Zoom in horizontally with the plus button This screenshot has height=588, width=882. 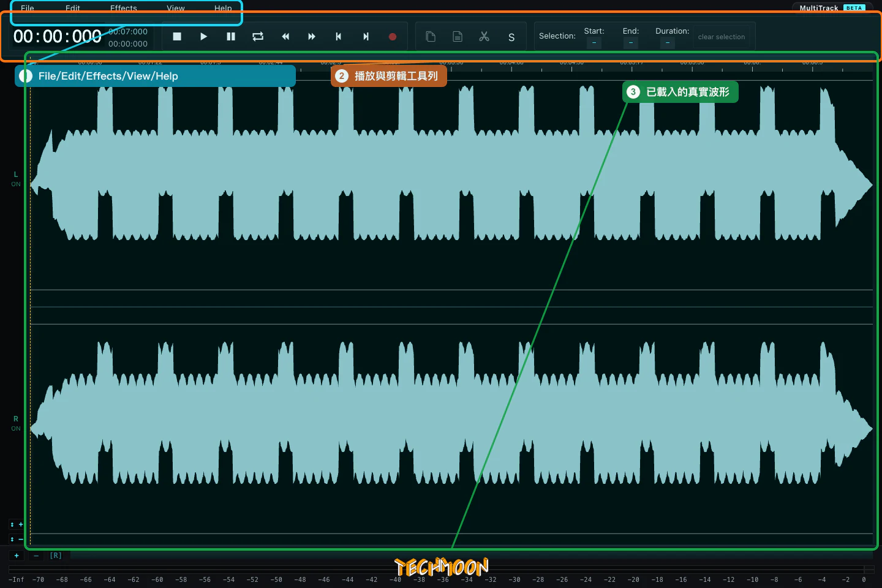[x=17, y=556]
